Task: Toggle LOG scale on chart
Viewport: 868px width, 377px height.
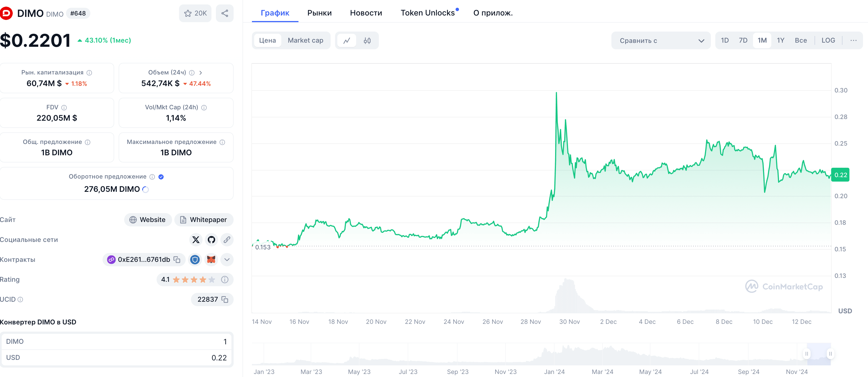Action: coord(828,40)
